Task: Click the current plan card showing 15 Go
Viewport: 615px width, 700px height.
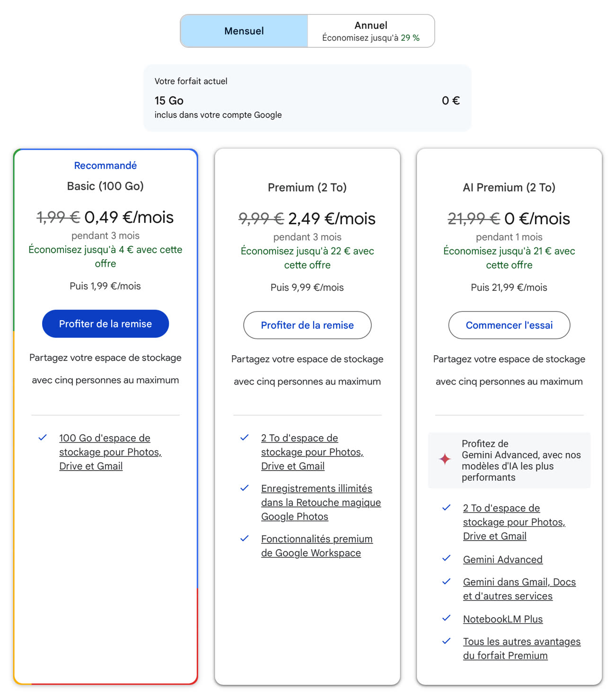Action: point(307,98)
